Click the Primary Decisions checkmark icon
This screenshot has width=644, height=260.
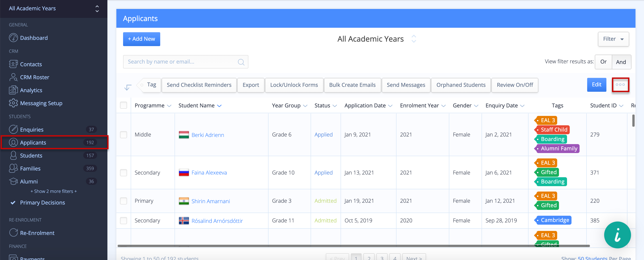tap(13, 202)
